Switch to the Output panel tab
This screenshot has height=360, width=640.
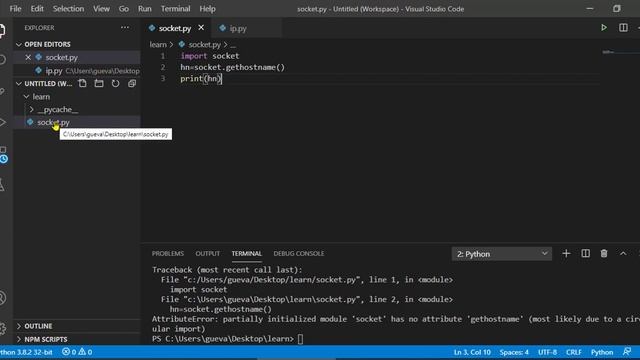tap(207, 253)
